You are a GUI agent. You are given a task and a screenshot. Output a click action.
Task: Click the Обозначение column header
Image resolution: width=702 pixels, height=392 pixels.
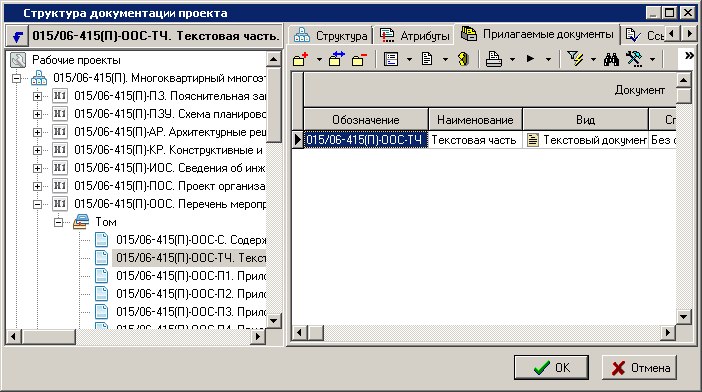(x=366, y=120)
